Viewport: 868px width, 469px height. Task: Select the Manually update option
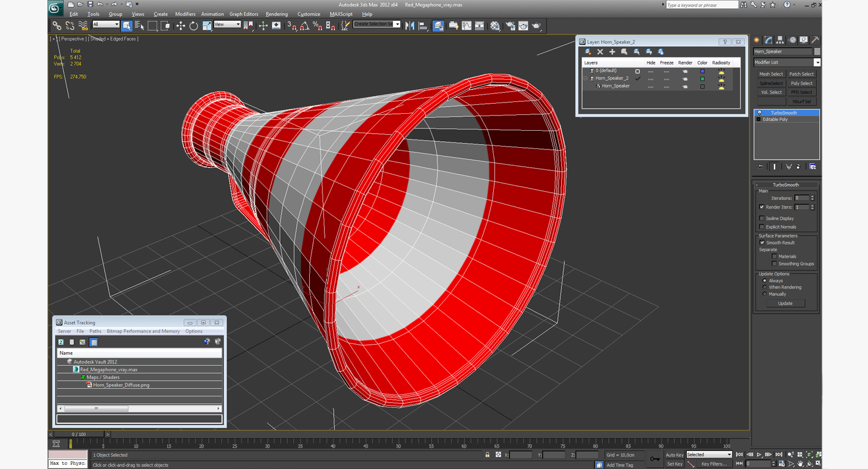[764, 294]
